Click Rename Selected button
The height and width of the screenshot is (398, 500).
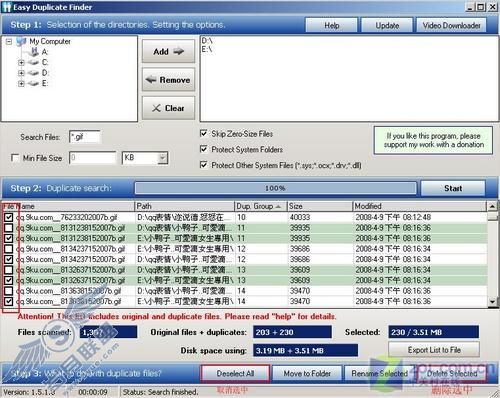pos(379,373)
